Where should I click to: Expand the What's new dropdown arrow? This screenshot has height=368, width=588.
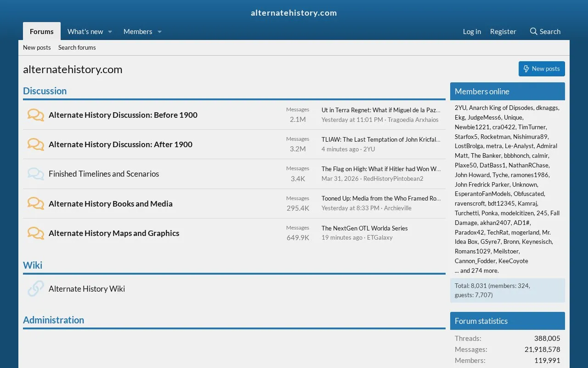tap(110, 32)
